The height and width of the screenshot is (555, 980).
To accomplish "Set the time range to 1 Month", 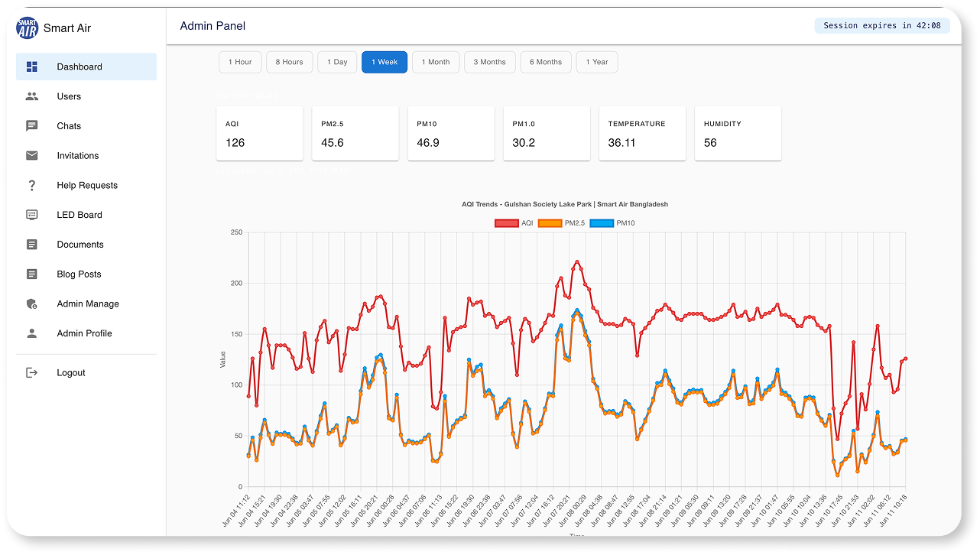I will (x=436, y=62).
